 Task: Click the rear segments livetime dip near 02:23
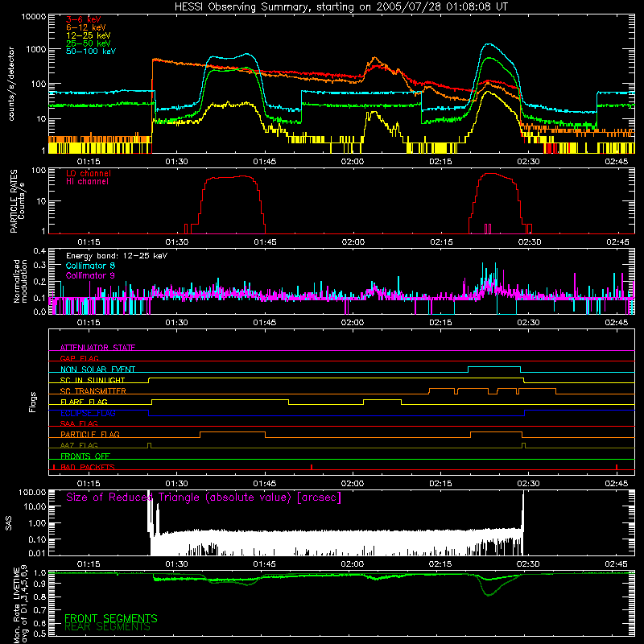click(x=489, y=594)
